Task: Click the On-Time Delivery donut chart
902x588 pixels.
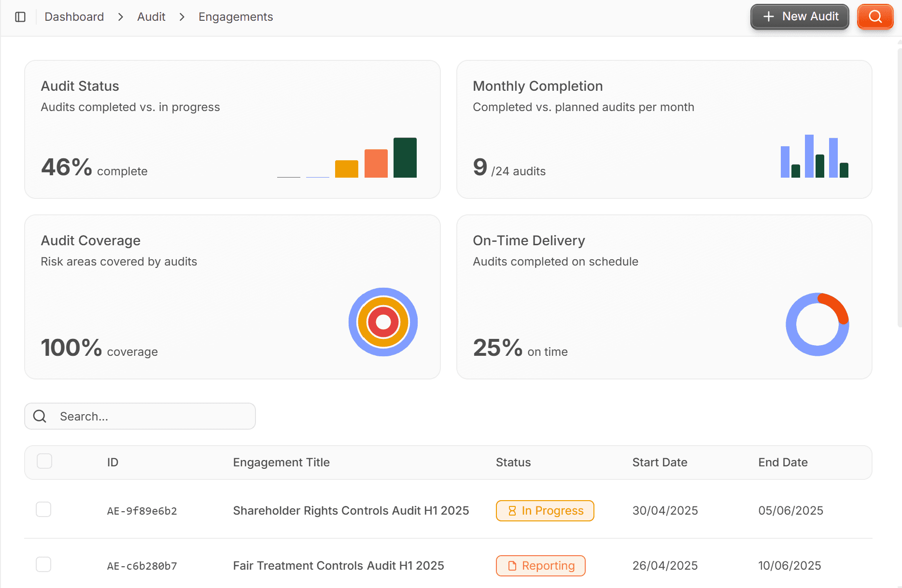Action: (x=817, y=324)
